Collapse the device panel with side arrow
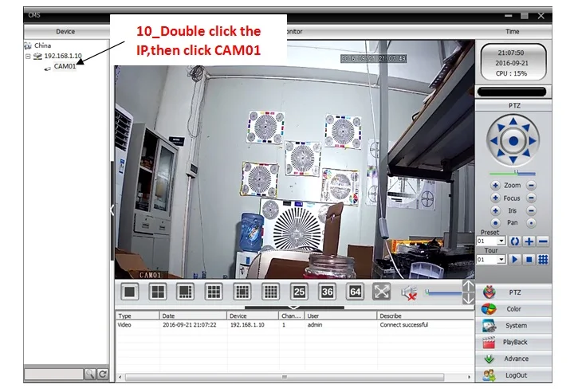The height and width of the screenshot is (392, 574). [112, 210]
